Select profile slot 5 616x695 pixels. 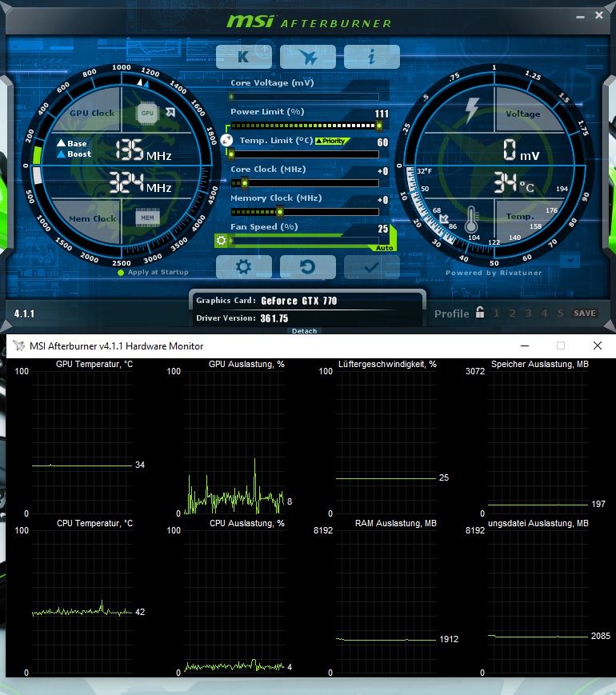[560, 314]
